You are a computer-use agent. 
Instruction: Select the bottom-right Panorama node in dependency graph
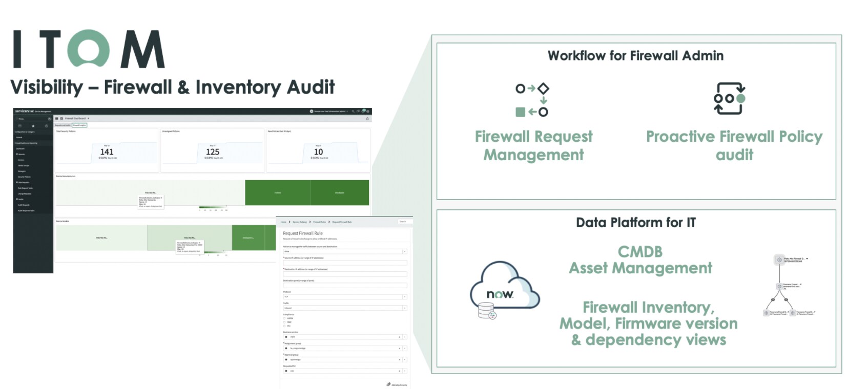tap(793, 312)
